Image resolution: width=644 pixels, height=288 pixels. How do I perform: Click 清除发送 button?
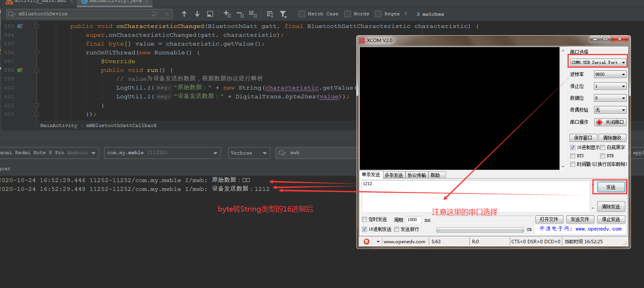click(611, 207)
